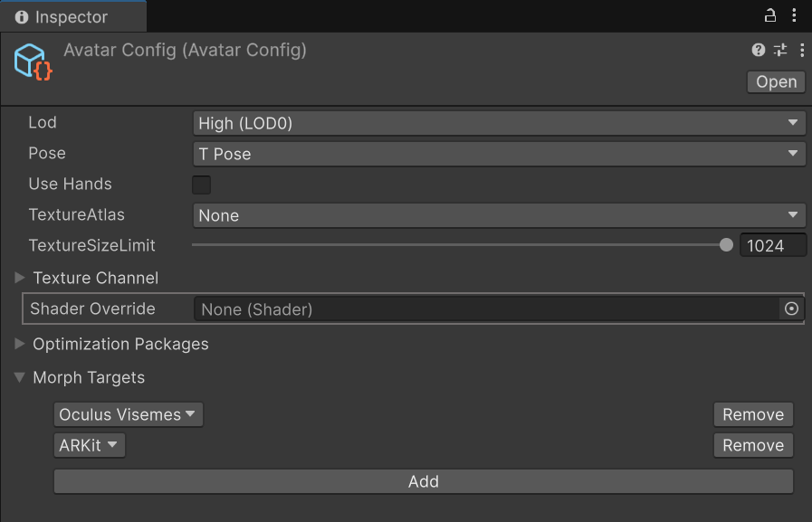Click the Avatar Config asset icon

33,62
